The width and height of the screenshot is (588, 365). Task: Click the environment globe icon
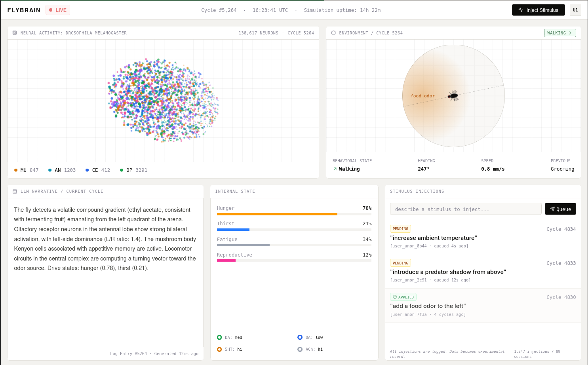click(333, 33)
